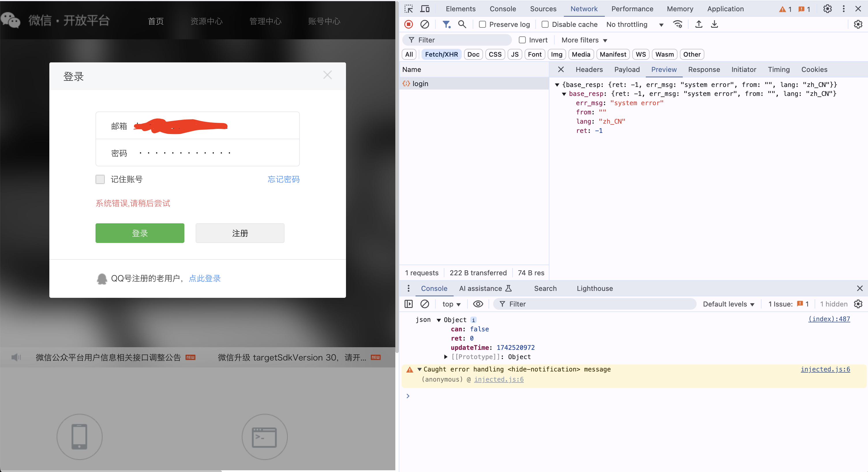Open the top context dropdown
The height and width of the screenshot is (472, 868).
(x=452, y=304)
